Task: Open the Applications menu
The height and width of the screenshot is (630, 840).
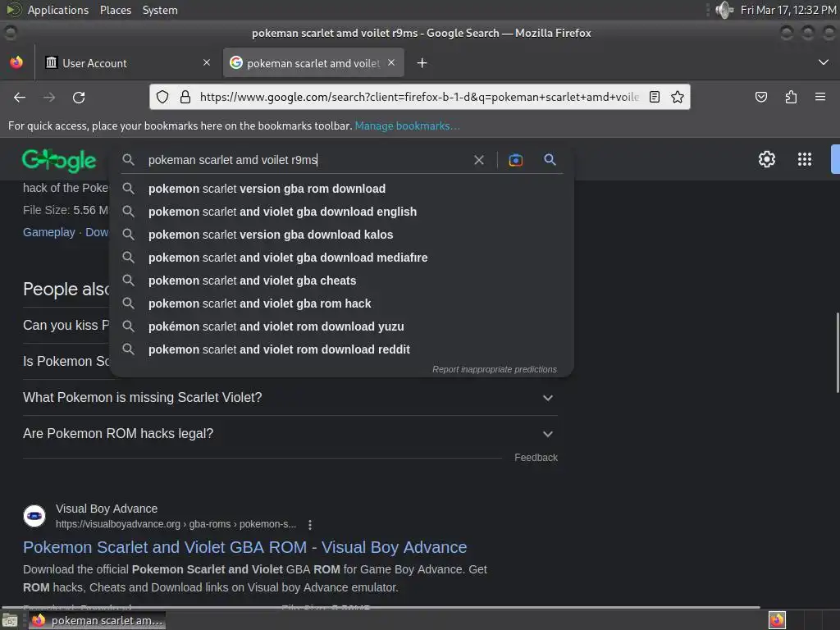Action: pyautogui.click(x=58, y=10)
